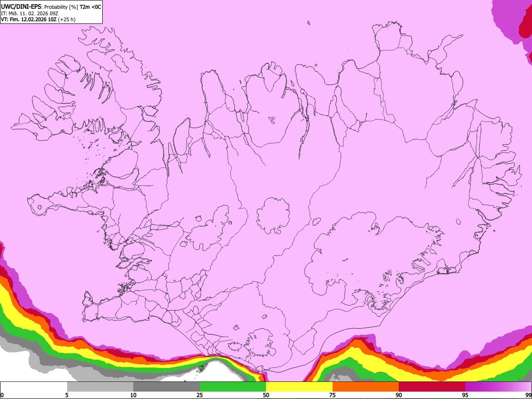The width and height of the screenshot is (532, 399).
Task: Click the green 25–50 legend segment
Action: click(x=233, y=387)
